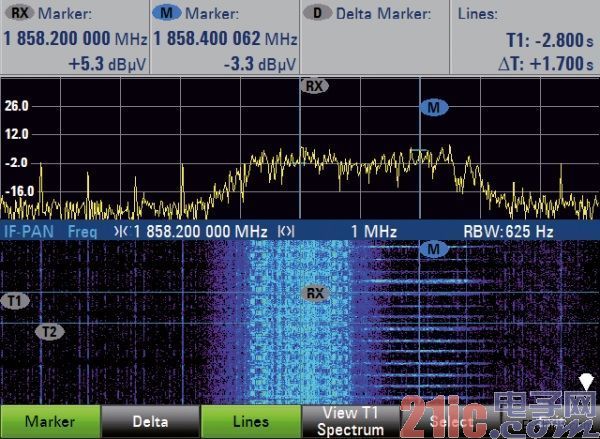Open View T1 Spectrum softkey
Image resolution: width=600 pixels, height=439 pixels.
point(350,421)
